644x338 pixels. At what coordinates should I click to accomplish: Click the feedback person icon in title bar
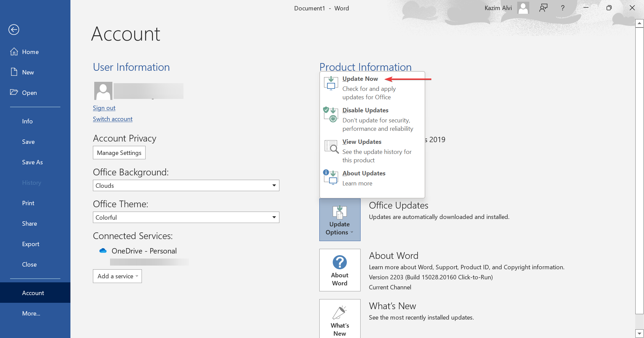(543, 8)
